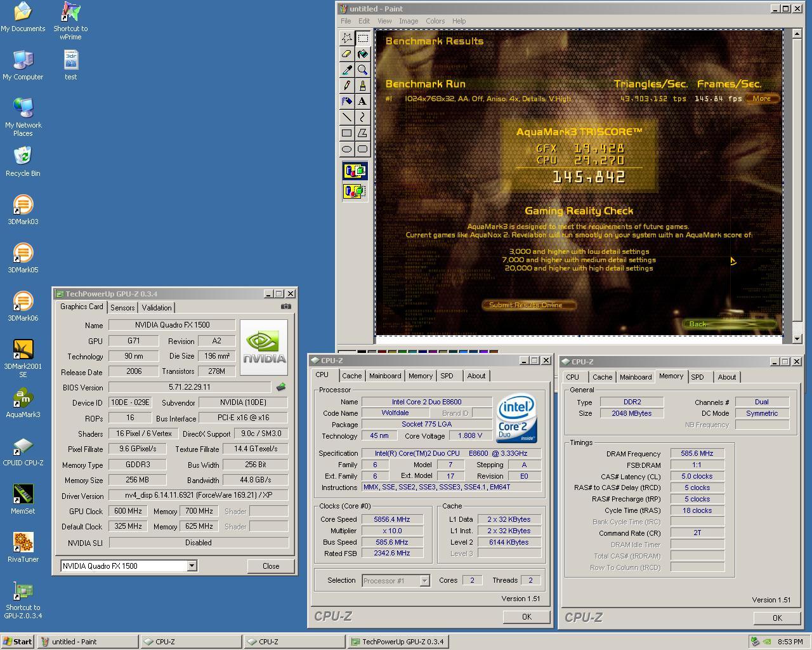Switch to TechPowerUp GPU-Z in the taskbar
The width and height of the screenshot is (812, 650).
click(398, 641)
